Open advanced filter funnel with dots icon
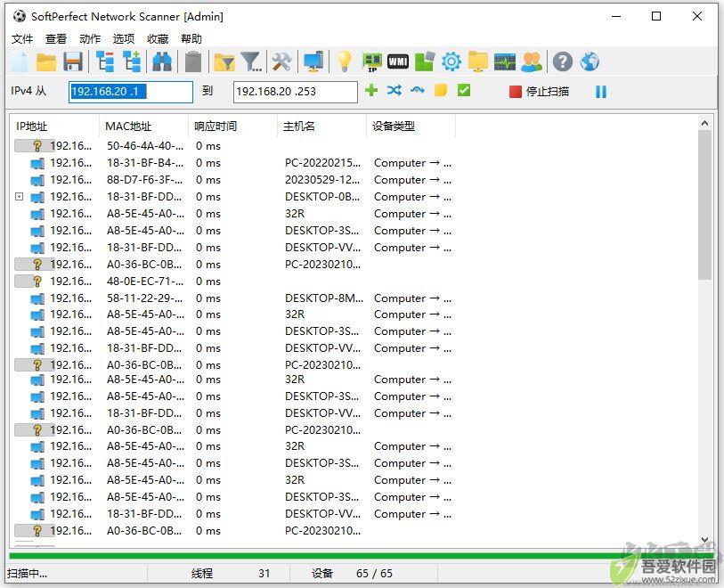The height and width of the screenshot is (588, 724). pyautogui.click(x=252, y=61)
